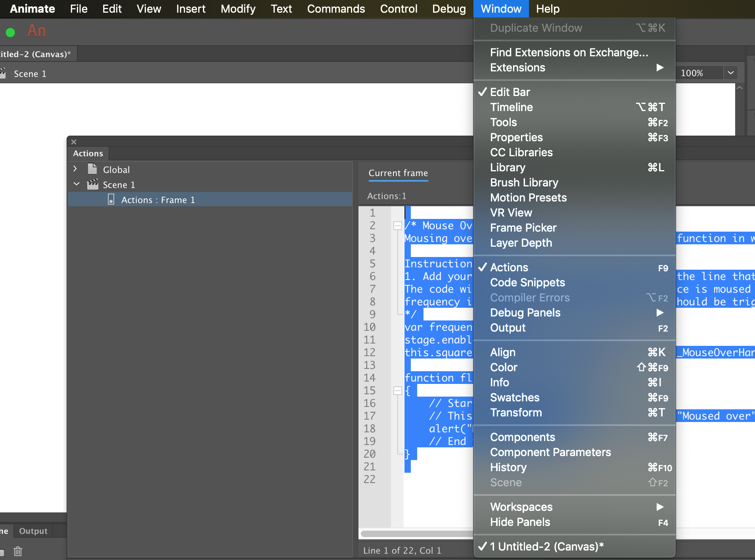
Task: Choose History from the Window menu
Action: coord(575,467)
